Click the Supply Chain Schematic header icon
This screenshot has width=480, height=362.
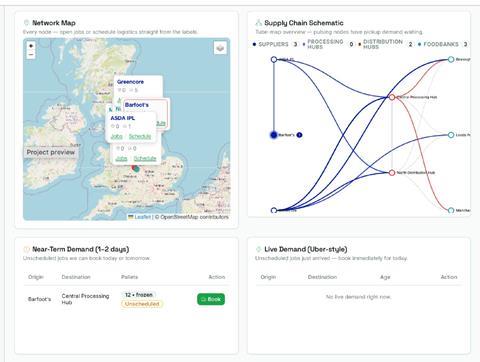[x=258, y=23]
